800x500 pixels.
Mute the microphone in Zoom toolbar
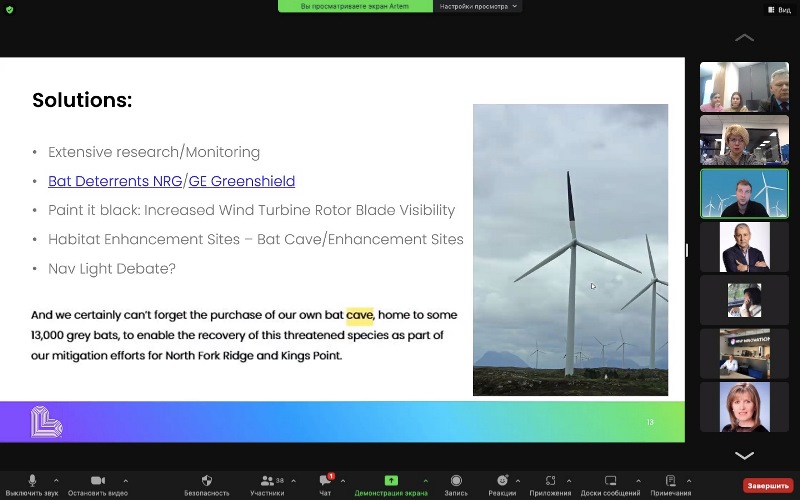click(33, 482)
